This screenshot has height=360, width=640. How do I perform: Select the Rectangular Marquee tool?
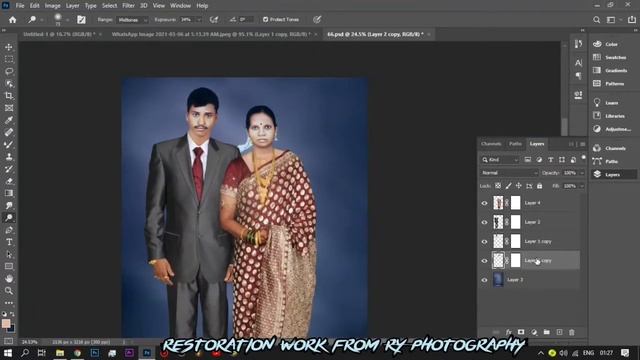coord(9,59)
